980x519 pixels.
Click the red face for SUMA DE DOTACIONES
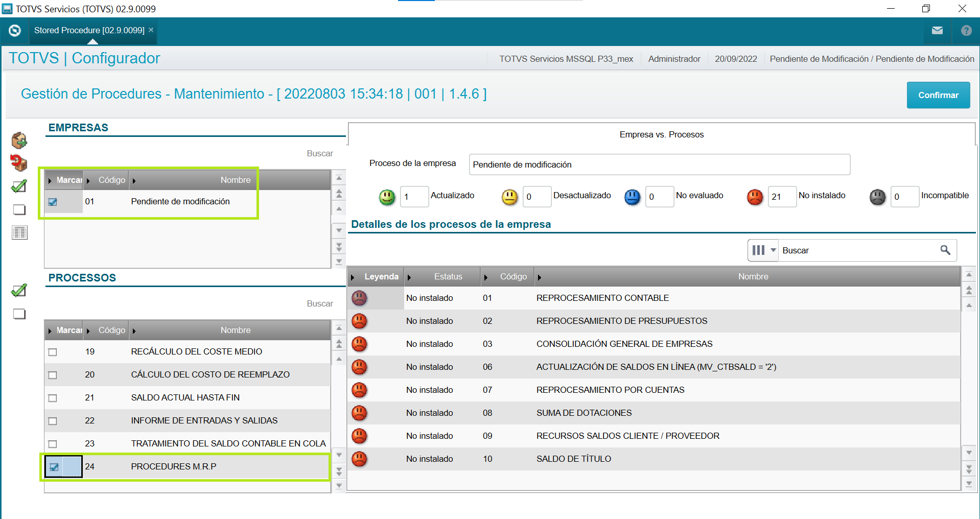click(x=360, y=413)
